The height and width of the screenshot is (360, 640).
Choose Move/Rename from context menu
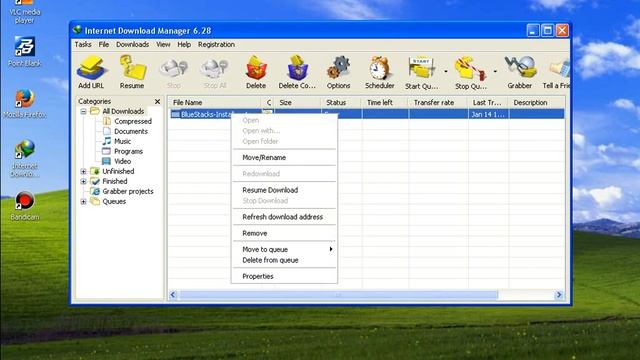[x=284, y=158]
